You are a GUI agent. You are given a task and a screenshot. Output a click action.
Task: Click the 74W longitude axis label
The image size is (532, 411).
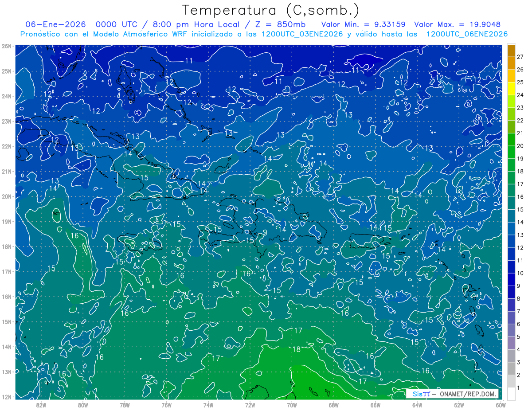point(208,404)
